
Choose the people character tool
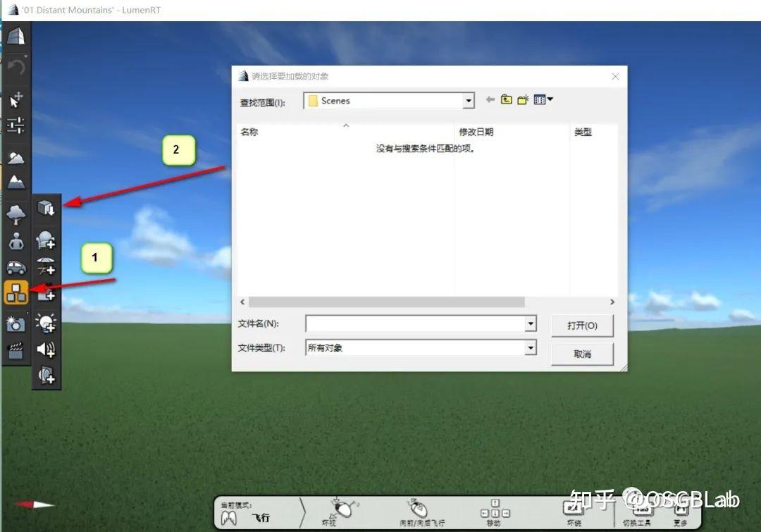(16, 241)
